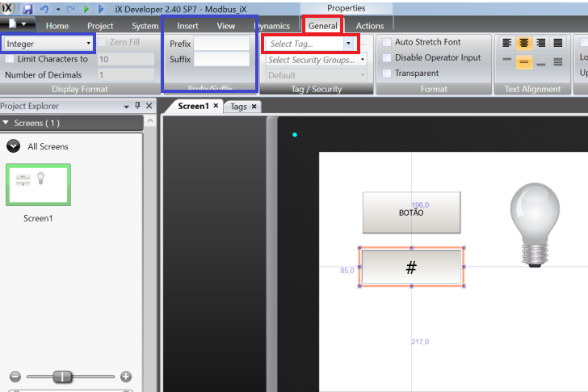Align text right in Text Alignment group
The image size is (588, 392).
(540, 43)
